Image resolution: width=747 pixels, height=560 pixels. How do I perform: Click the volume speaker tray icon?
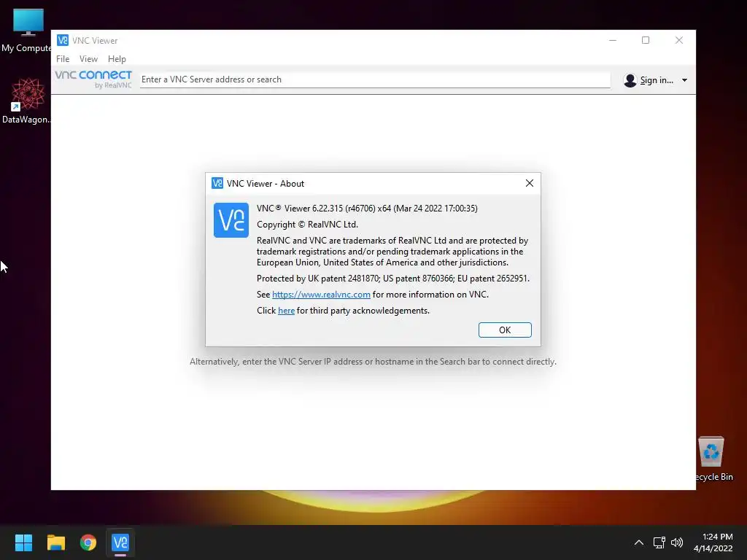(676, 542)
